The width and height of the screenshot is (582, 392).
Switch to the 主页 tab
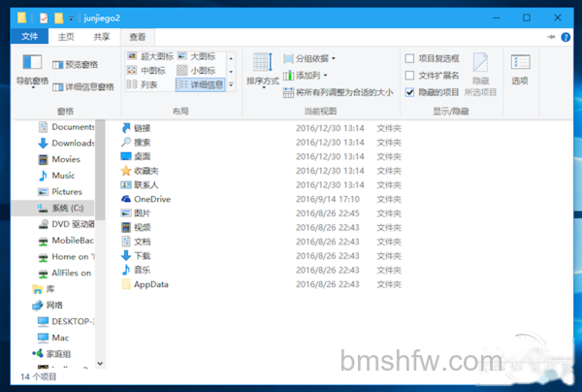pos(66,37)
